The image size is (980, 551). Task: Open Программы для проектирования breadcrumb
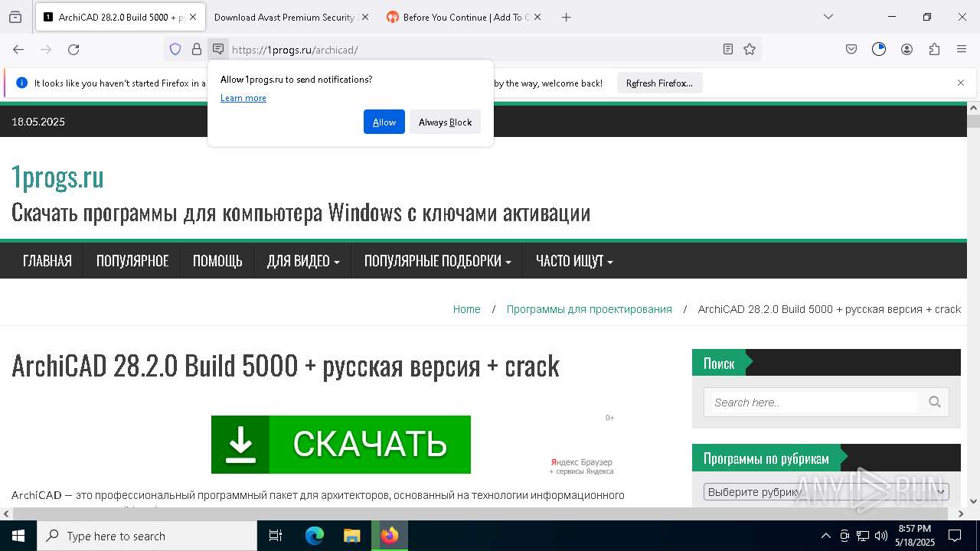coord(590,309)
